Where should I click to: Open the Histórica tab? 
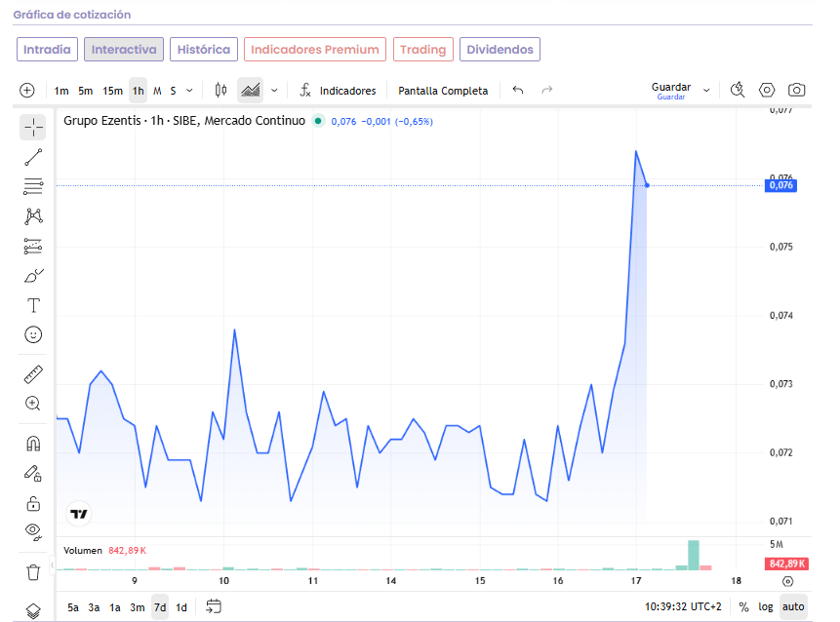204,50
